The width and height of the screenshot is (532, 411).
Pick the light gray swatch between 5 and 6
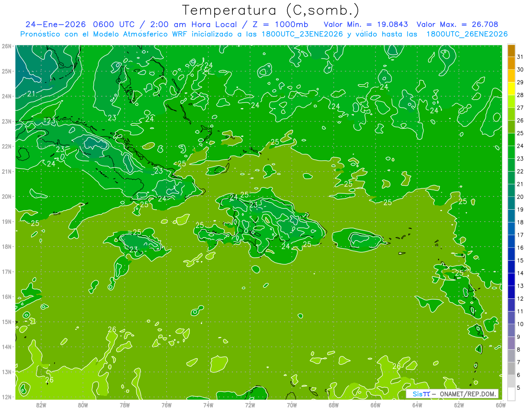click(511, 381)
